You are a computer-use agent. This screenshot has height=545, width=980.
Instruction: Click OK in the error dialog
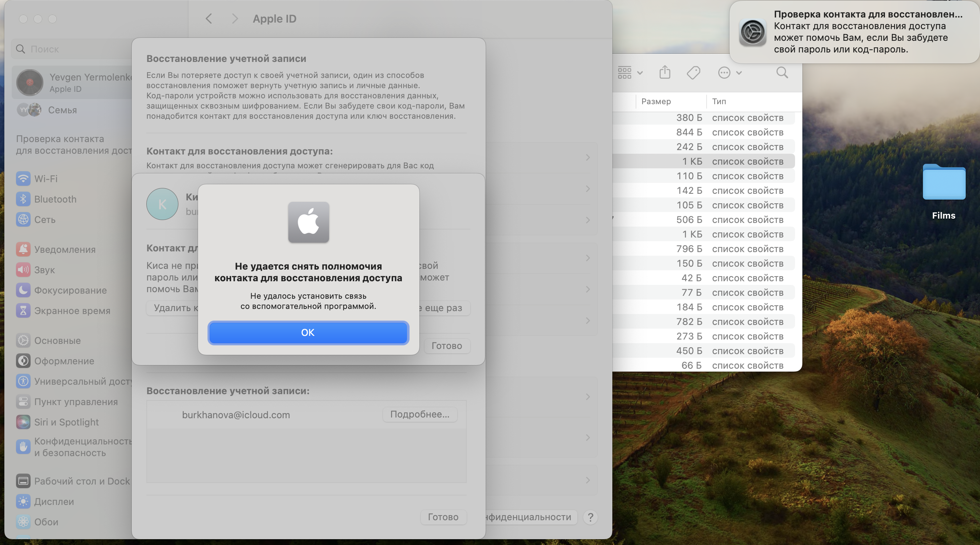coord(308,333)
